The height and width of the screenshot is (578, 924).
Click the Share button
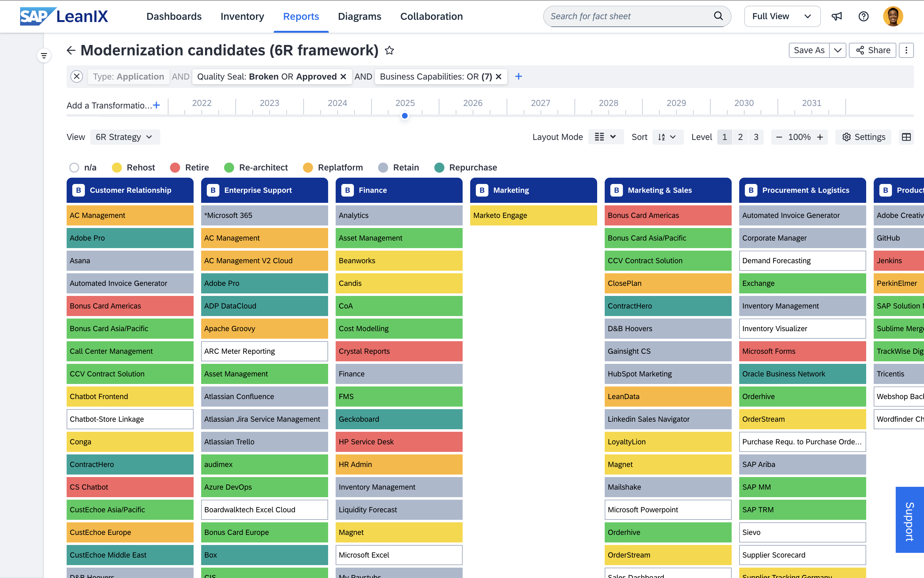point(872,50)
